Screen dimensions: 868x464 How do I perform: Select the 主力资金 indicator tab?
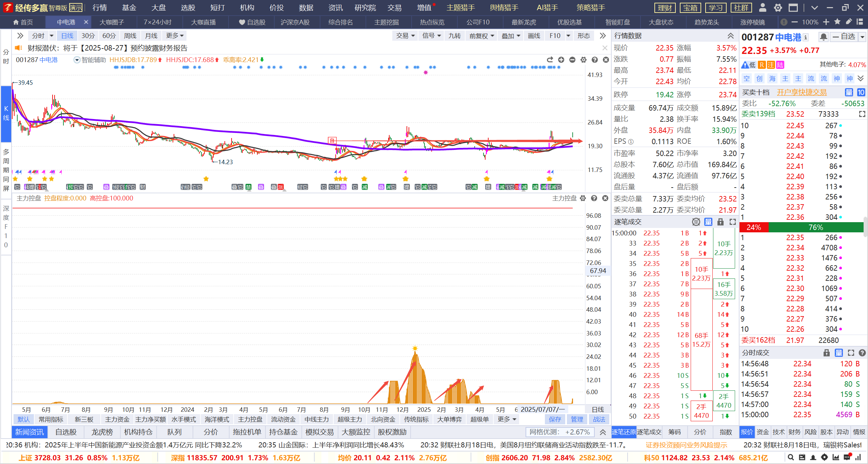pyautogui.click(x=117, y=420)
